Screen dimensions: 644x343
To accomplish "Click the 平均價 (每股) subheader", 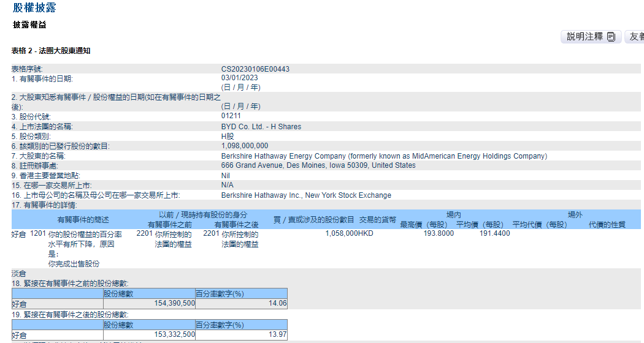I will 480,225.
